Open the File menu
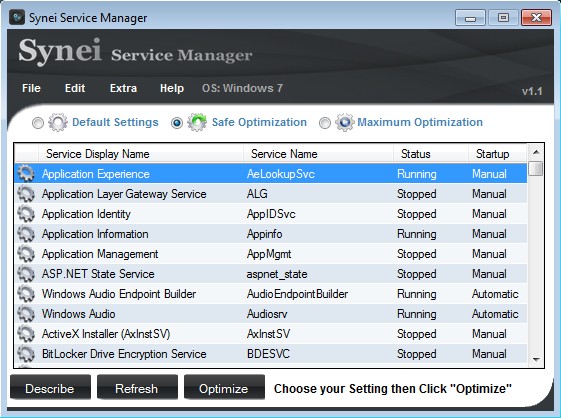This screenshot has height=418, width=561. (31, 88)
